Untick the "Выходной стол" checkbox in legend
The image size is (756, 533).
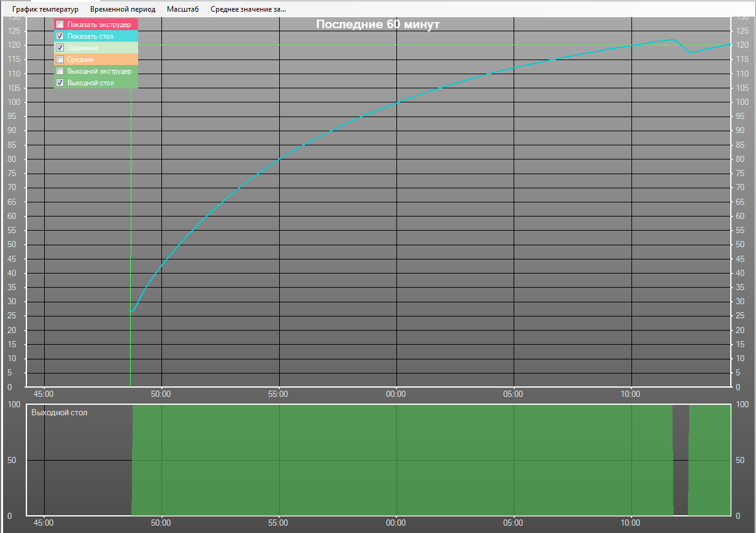(60, 83)
